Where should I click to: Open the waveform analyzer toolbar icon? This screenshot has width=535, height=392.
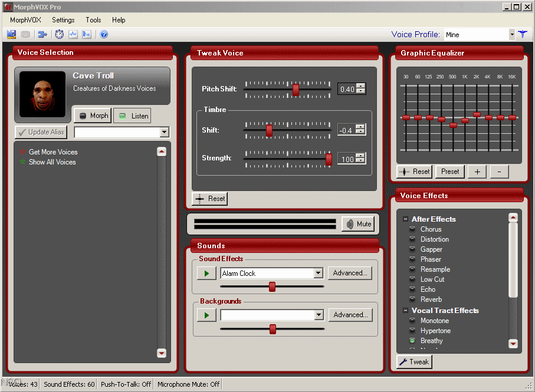point(73,34)
